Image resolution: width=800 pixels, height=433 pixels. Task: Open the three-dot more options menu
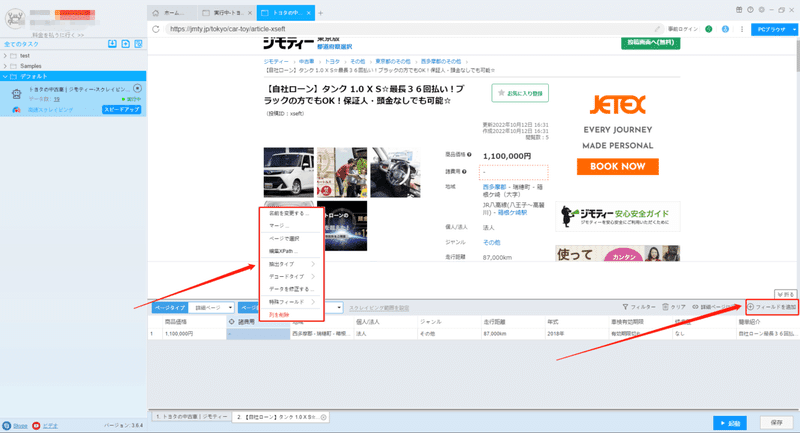point(742,29)
